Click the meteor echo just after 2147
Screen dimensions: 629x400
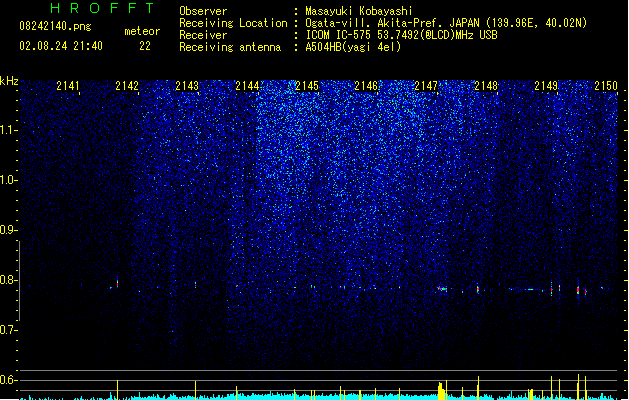pos(442,288)
